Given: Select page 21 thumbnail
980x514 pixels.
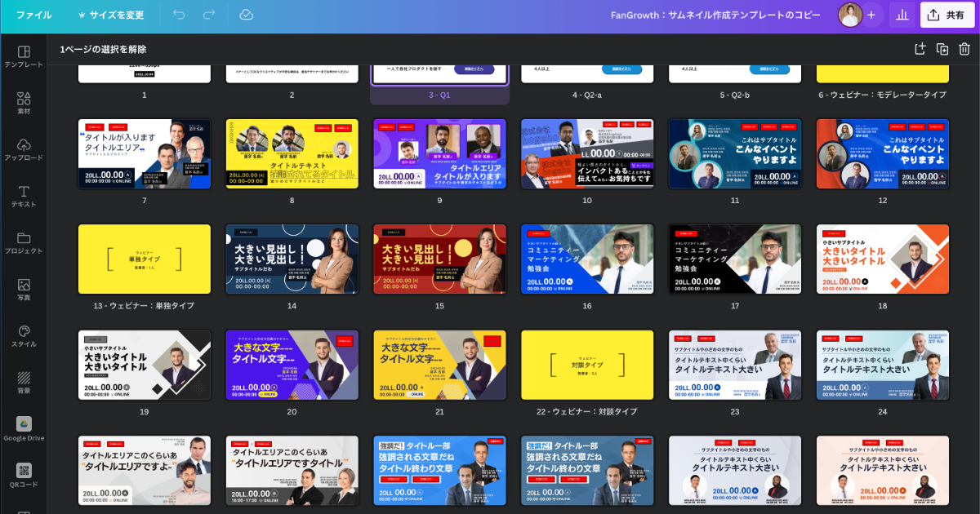Looking at the screenshot, I should point(439,365).
